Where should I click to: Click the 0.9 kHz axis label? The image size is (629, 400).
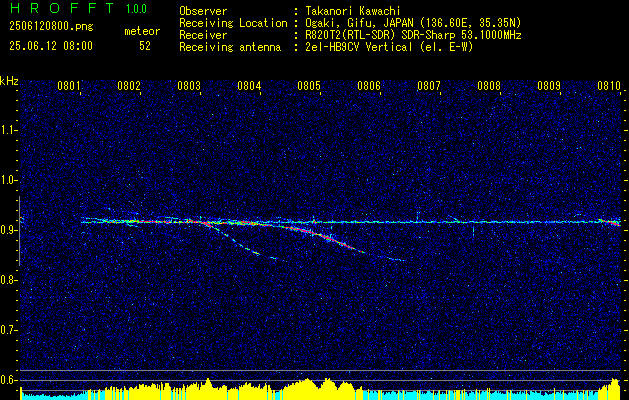tap(9, 230)
